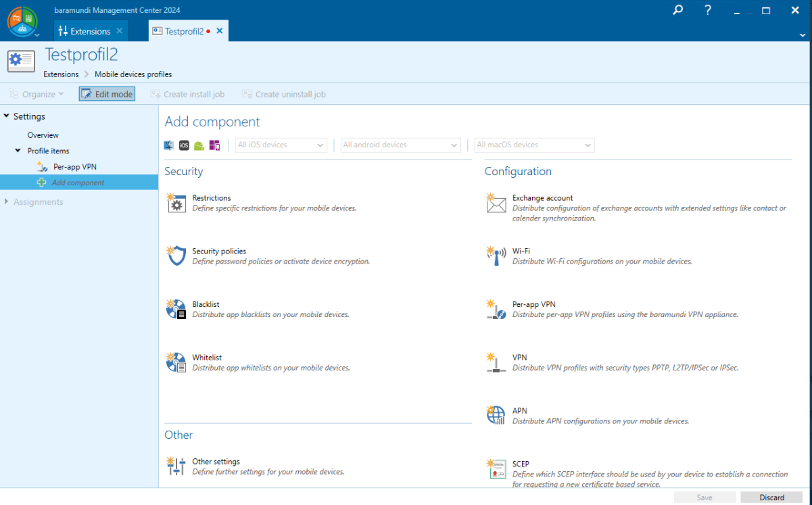
Task: Click the Blacklist component icon
Action: [x=176, y=309]
